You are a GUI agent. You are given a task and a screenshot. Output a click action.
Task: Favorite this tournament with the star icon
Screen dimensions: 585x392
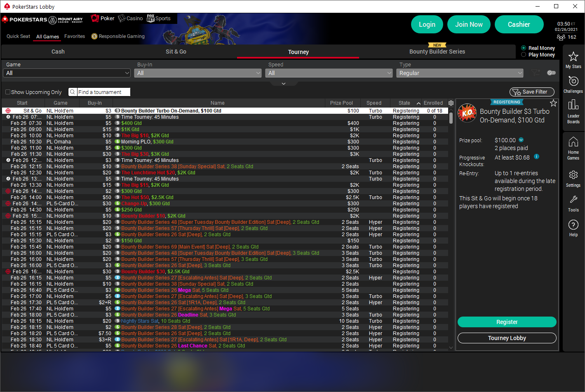coord(553,103)
